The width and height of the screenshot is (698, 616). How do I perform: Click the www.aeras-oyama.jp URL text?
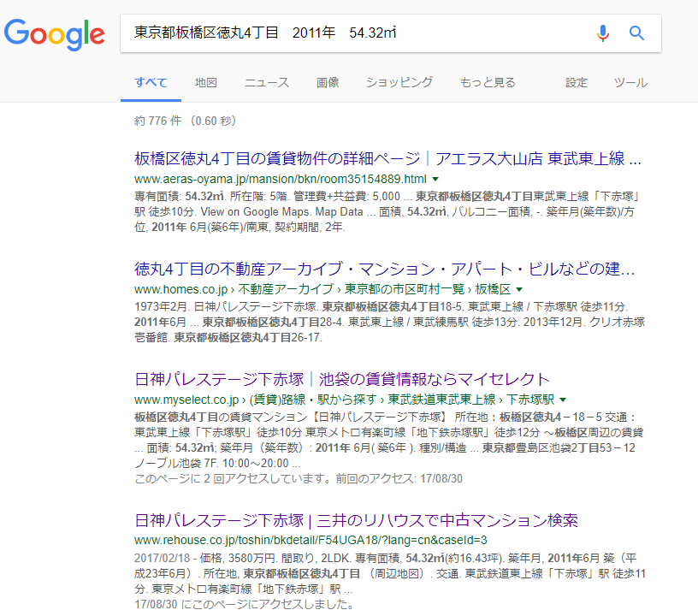click(x=281, y=179)
